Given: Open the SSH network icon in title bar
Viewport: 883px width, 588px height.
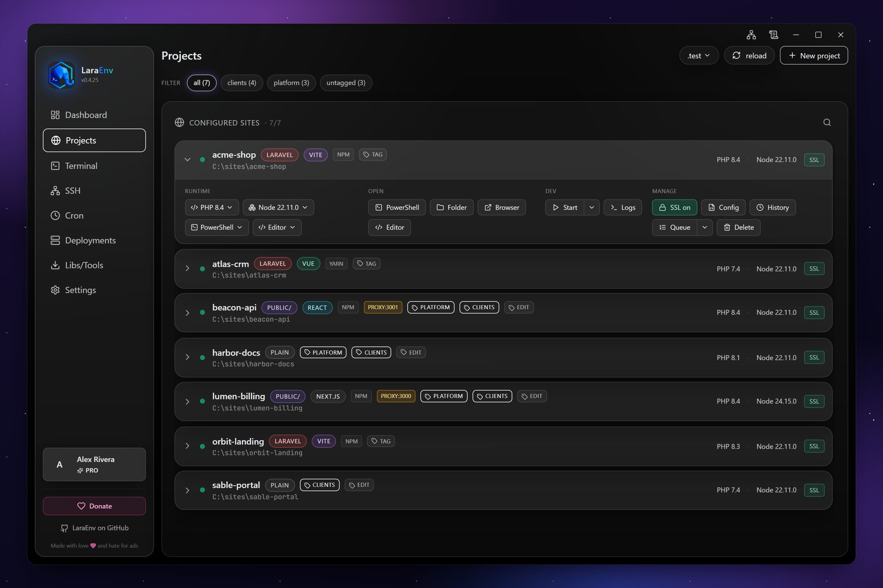Looking at the screenshot, I should click(751, 35).
